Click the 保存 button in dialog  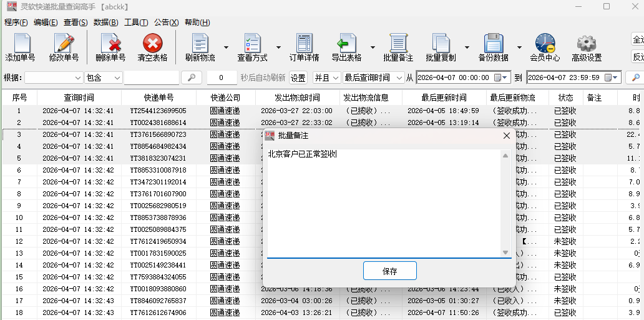[x=389, y=271]
